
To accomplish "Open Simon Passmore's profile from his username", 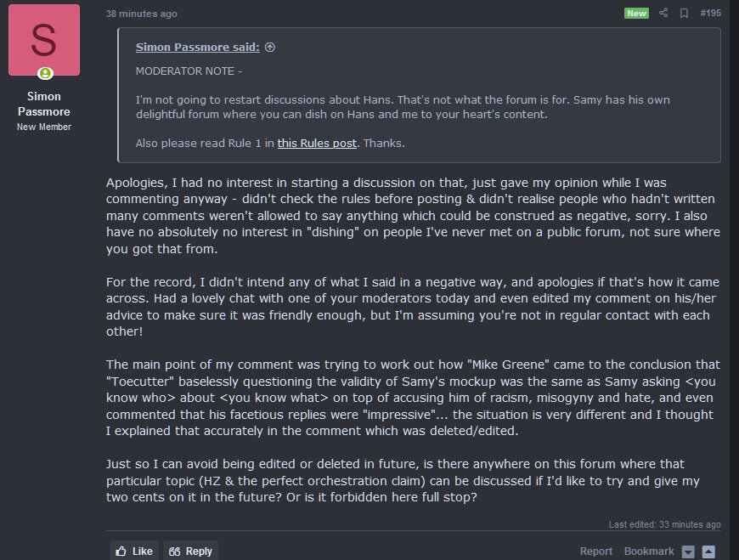I will pos(44,104).
